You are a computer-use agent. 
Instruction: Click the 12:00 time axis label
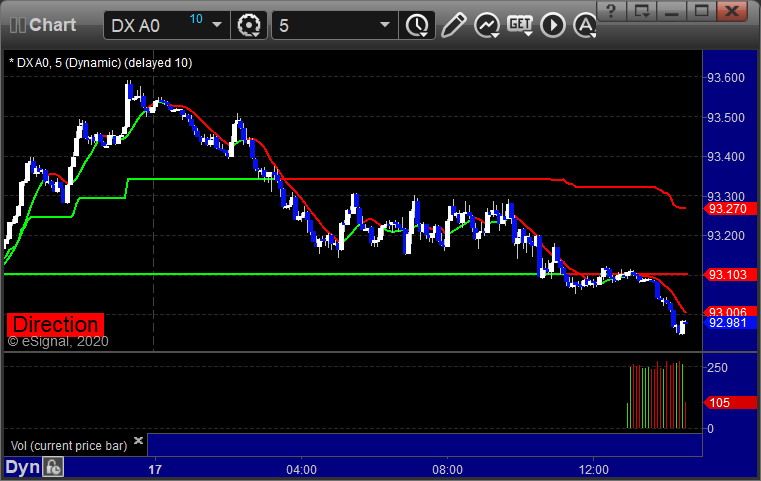click(x=594, y=470)
